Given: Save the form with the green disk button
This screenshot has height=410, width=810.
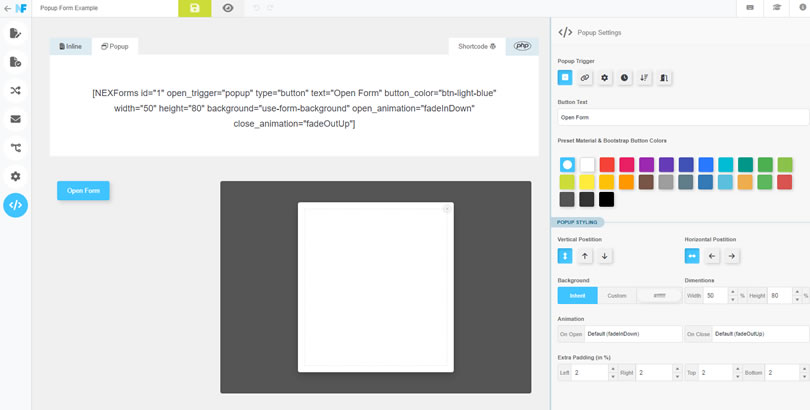Looking at the screenshot, I should (x=195, y=8).
